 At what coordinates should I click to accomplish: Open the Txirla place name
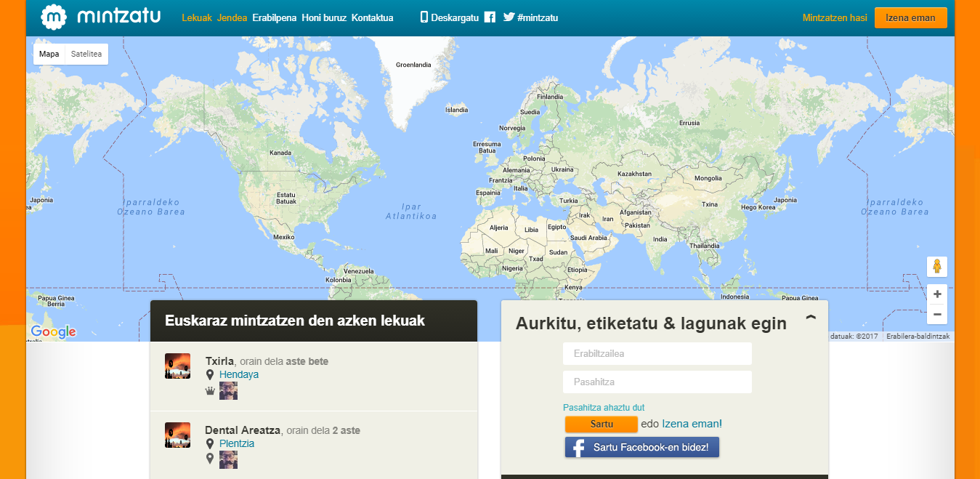[x=219, y=361]
